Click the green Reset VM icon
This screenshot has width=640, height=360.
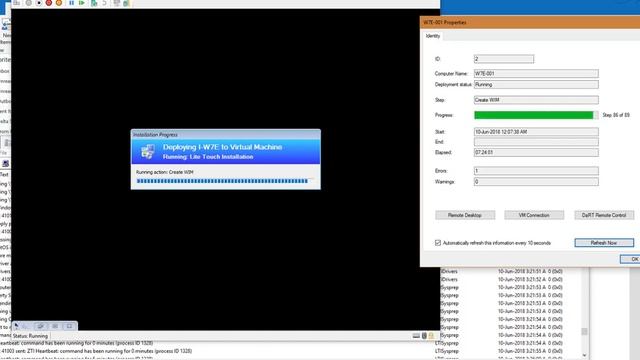[82, 3]
